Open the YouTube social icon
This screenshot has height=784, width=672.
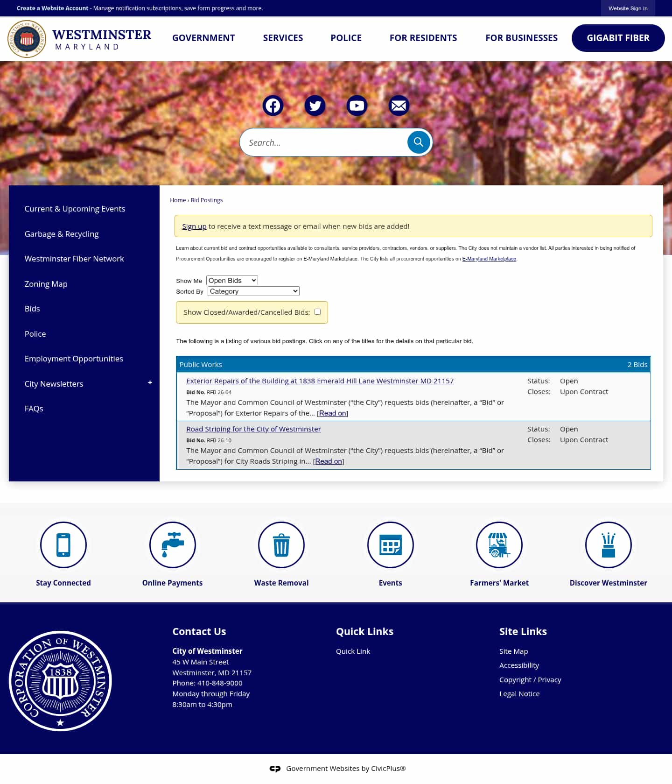click(x=357, y=106)
